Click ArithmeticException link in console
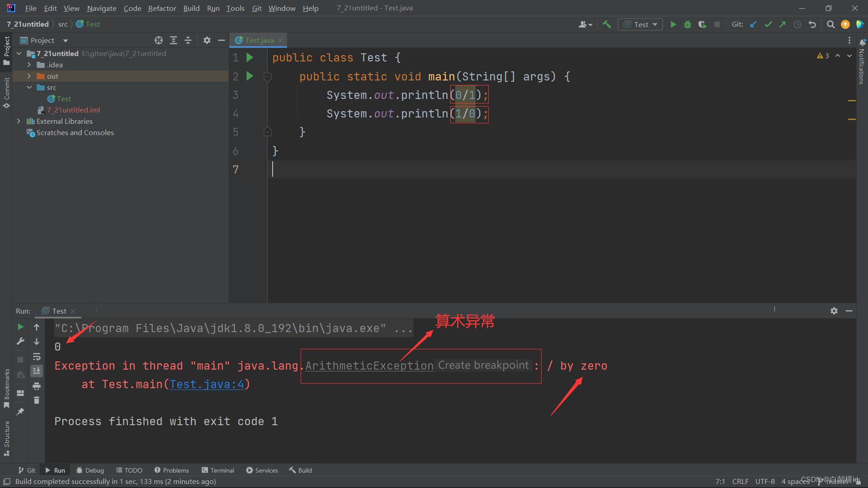Screen dimensions: 868x488 tap(369, 366)
